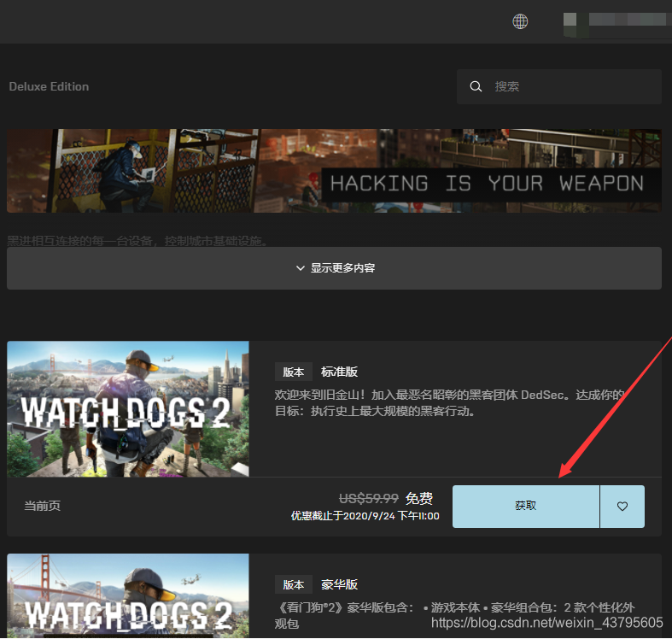Select the 豪华版 edition title
The width and height of the screenshot is (672, 639).
339,584
